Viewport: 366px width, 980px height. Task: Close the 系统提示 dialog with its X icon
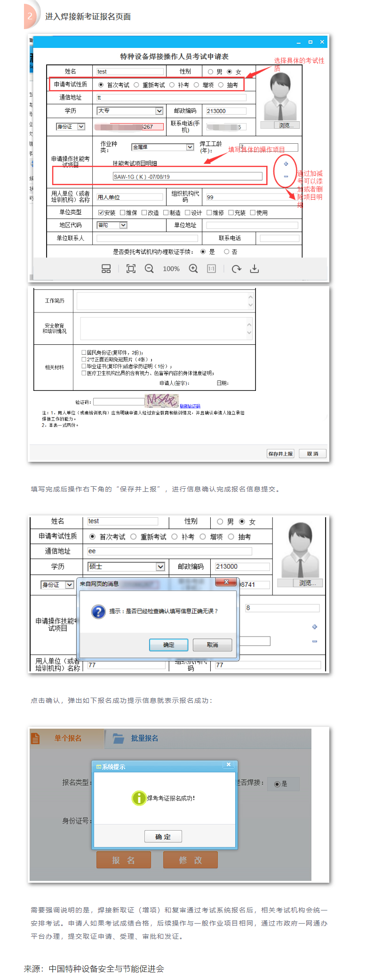coord(229,764)
